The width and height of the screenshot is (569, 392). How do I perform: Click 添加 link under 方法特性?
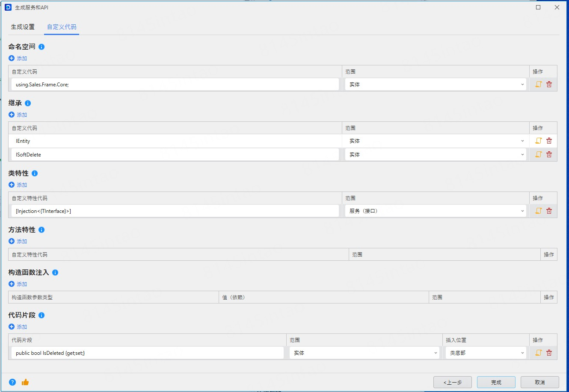18,241
